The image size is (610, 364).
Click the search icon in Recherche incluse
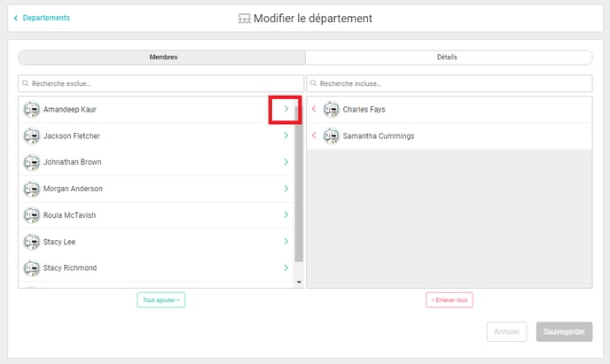313,83
